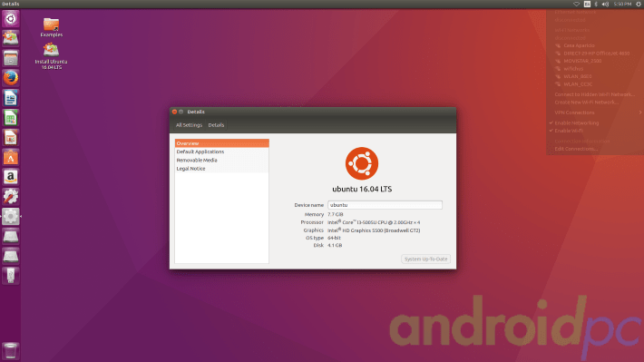The width and height of the screenshot is (644, 362).
Task: Click the Device name text field
Action: 385,205
